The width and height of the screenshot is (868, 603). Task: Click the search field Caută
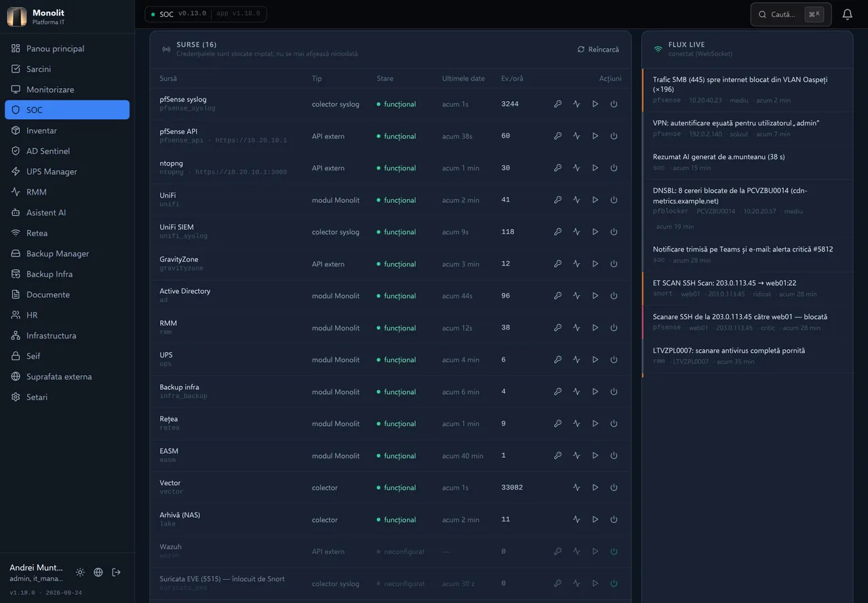[x=791, y=14]
